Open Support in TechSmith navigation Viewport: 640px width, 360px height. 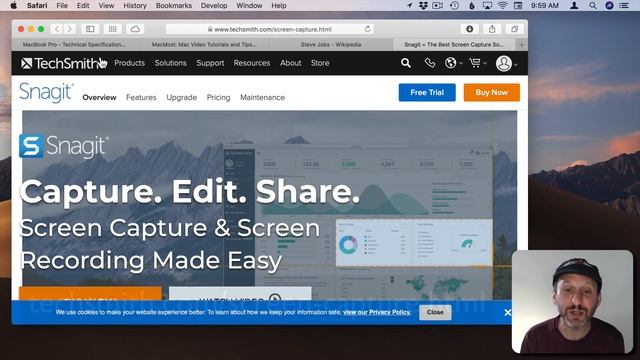pos(210,63)
